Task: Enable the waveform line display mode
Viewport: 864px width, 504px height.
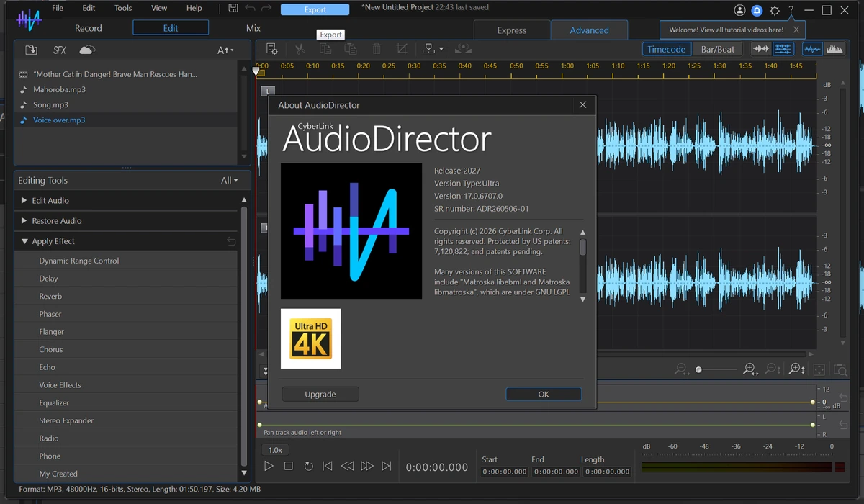Action: [x=812, y=49]
